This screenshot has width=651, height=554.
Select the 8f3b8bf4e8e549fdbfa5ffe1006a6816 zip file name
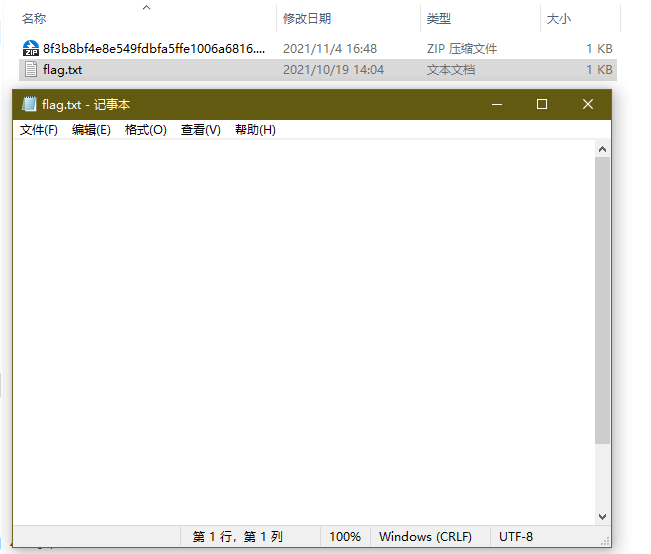point(154,49)
